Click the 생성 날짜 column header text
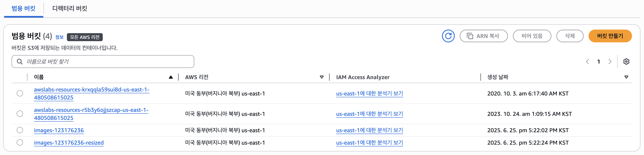Viewport: 644px width, 155px height. pos(497,77)
